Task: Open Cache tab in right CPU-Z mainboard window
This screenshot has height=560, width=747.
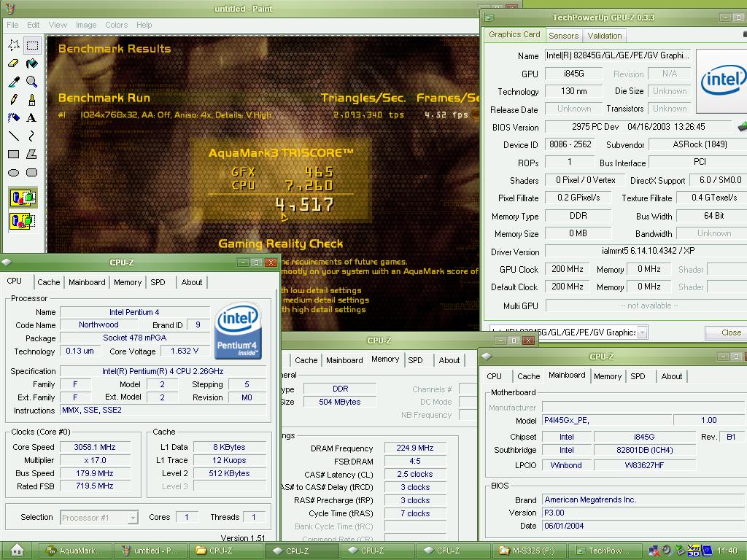Action: (x=528, y=376)
